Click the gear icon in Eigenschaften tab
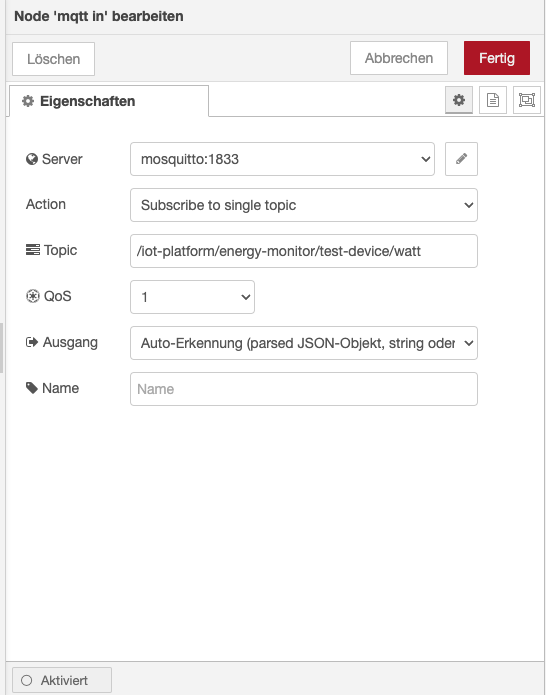The image size is (546, 695). 28,101
